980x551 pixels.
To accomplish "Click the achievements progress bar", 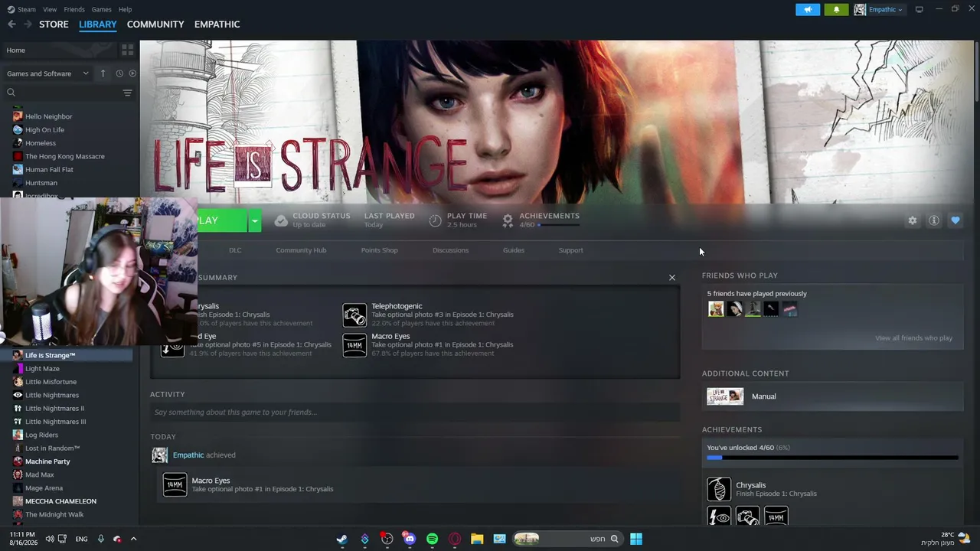I will 832,458.
